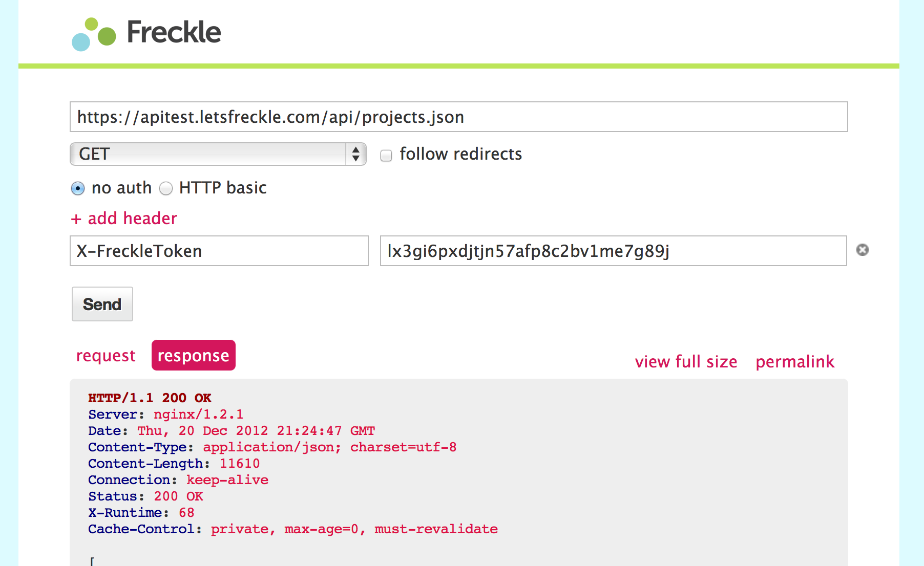This screenshot has height=566, width=924.
Task: Remove the X-FreckleToken header row
Action: tap(863, 250)
